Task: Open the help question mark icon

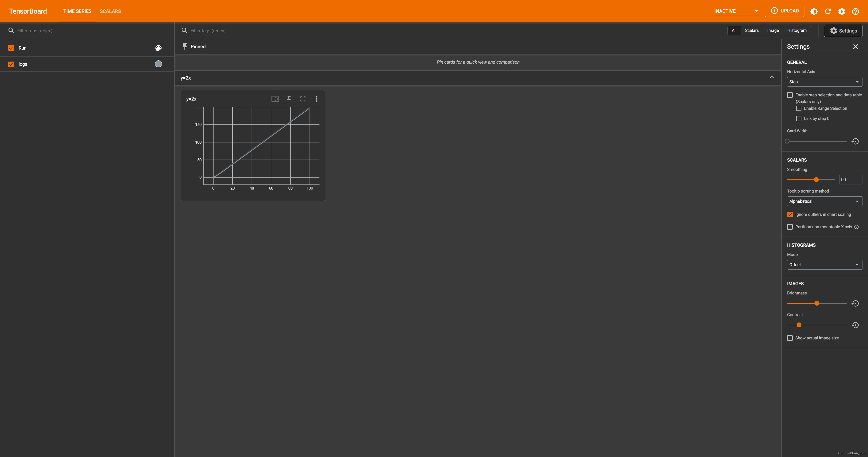Action: (x=855, y=12)
